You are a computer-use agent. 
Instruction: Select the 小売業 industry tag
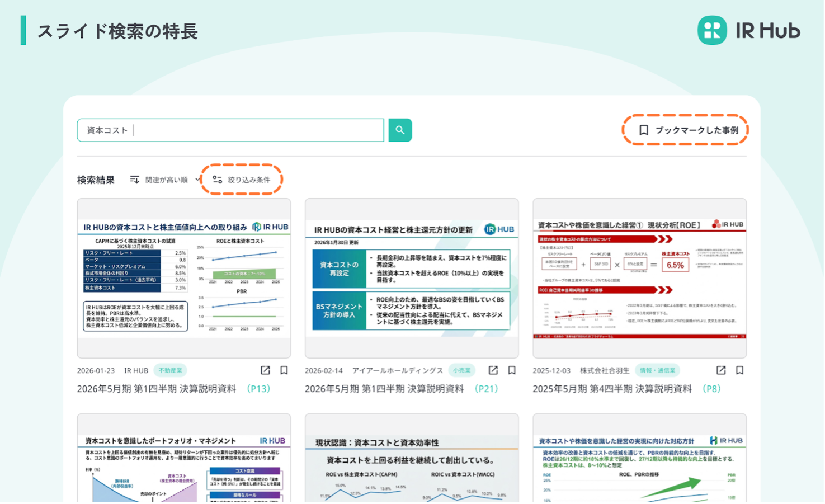tap(461, 370)
